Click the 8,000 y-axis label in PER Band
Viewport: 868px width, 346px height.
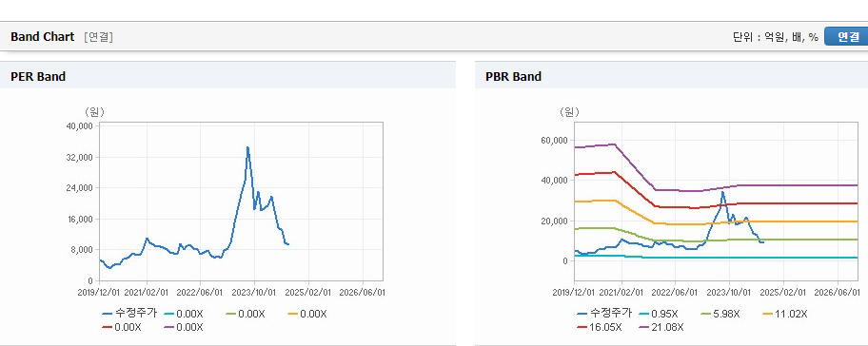point(82,250)
